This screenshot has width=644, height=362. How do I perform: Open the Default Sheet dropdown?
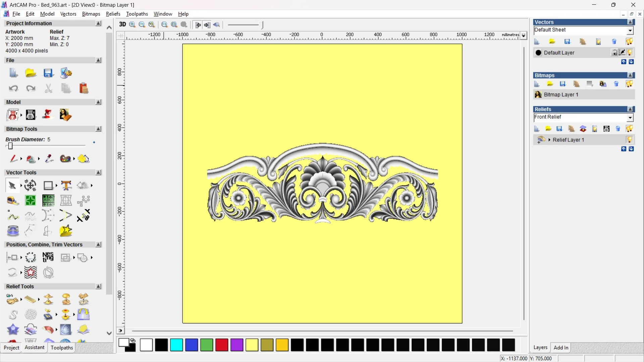click(630, 30)
